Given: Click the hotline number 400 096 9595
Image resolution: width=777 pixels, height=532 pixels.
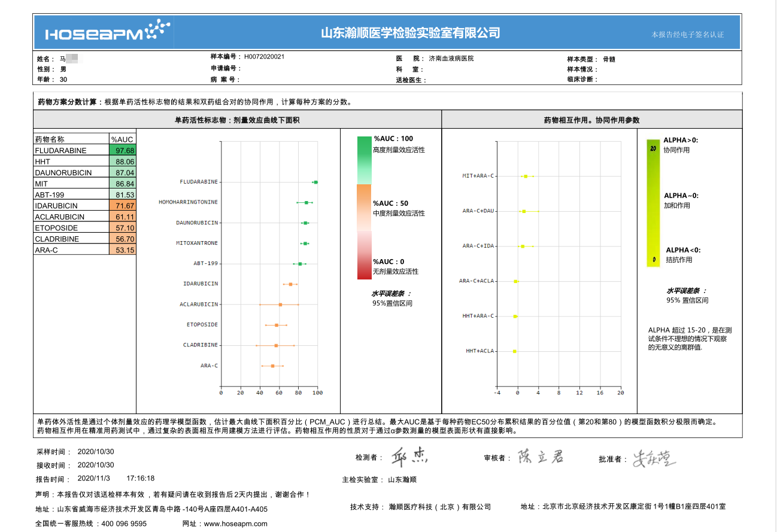Looking at the screenshot, I should coord(124,524).
